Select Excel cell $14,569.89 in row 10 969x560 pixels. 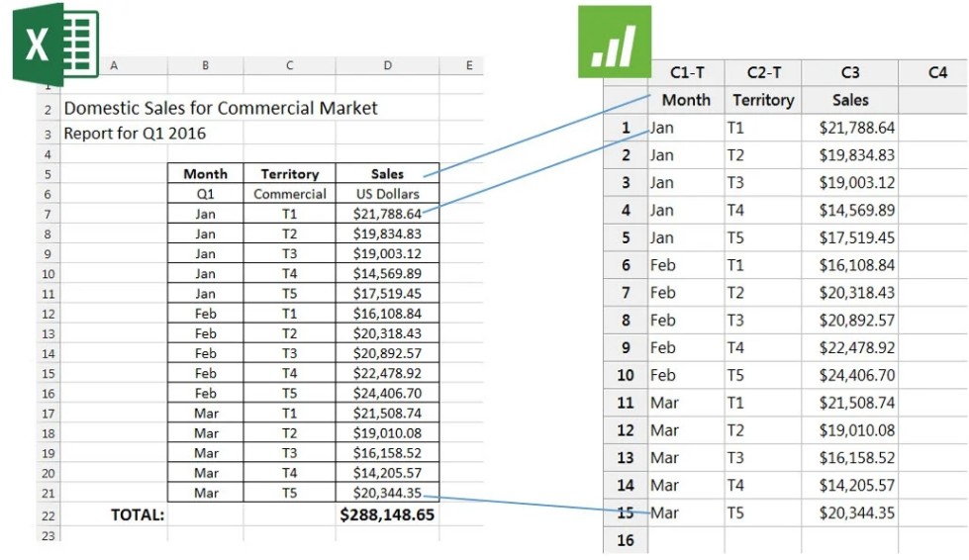coord(387,273)
